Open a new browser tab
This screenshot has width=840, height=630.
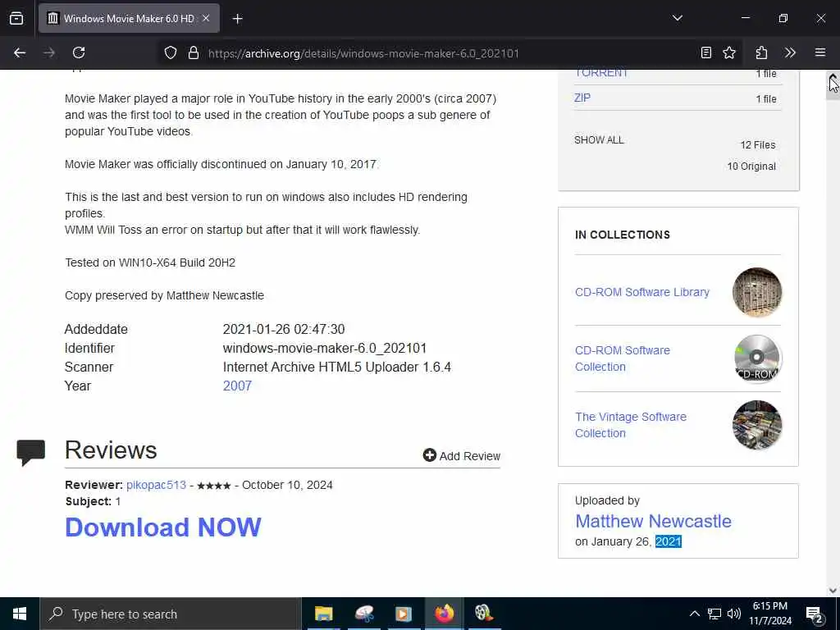(x=237, y=19)
